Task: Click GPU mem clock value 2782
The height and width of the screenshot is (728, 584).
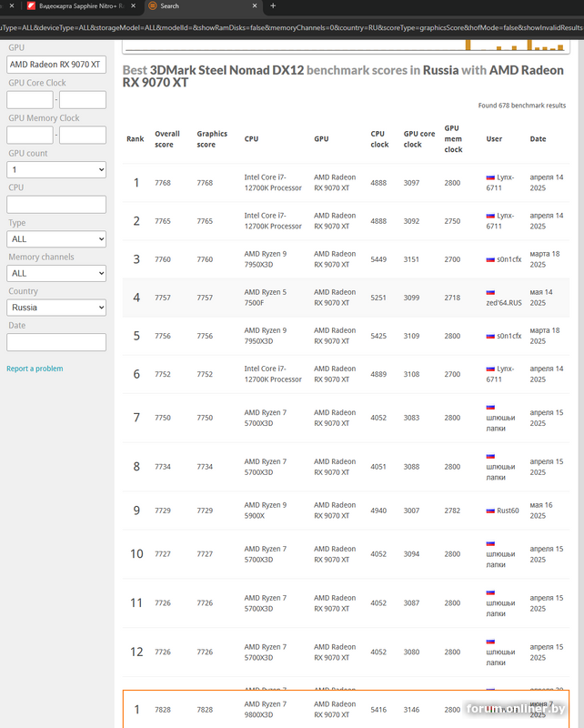Action: [452, 511]
